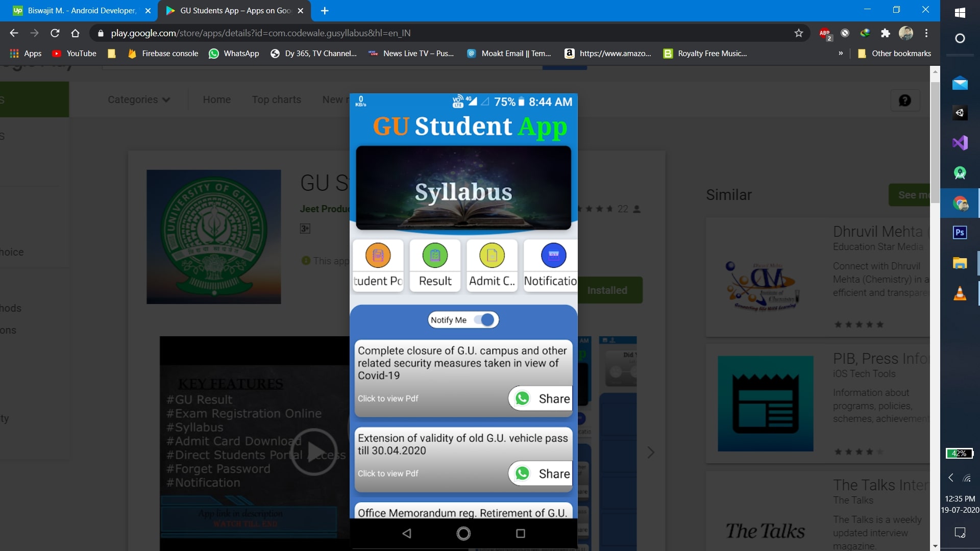Click to view Pdf for Covid-19 notice
This screenshot has height=551, width=980.
coord(388,398)
